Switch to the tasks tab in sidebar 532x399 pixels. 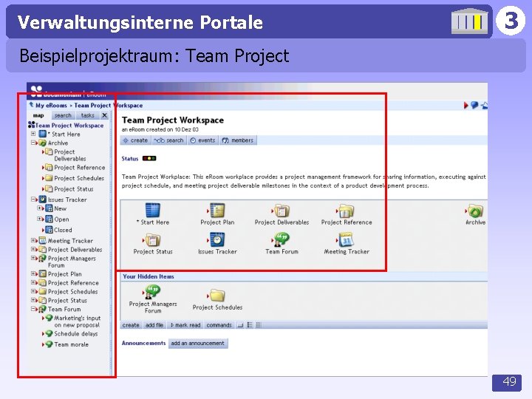pos(87,115)
